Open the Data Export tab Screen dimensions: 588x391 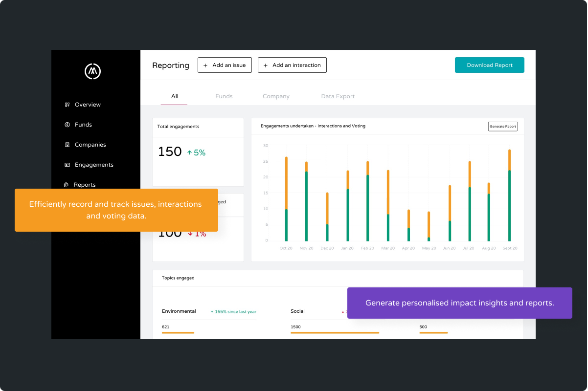click(x=338, y=96)
